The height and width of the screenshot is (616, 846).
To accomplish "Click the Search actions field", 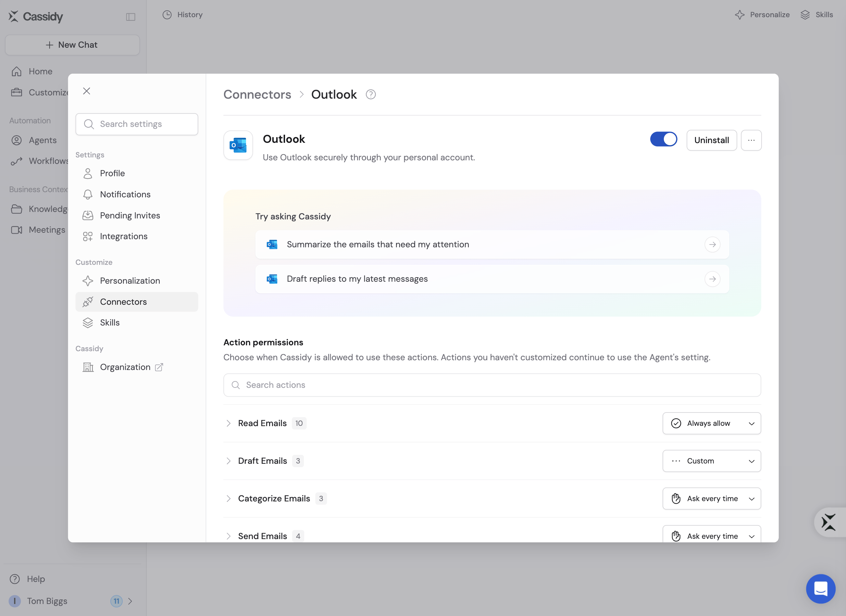I will 492,385.
